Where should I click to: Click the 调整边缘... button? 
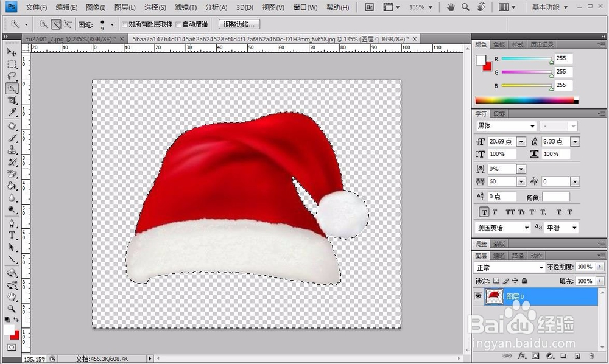(239, 24)
